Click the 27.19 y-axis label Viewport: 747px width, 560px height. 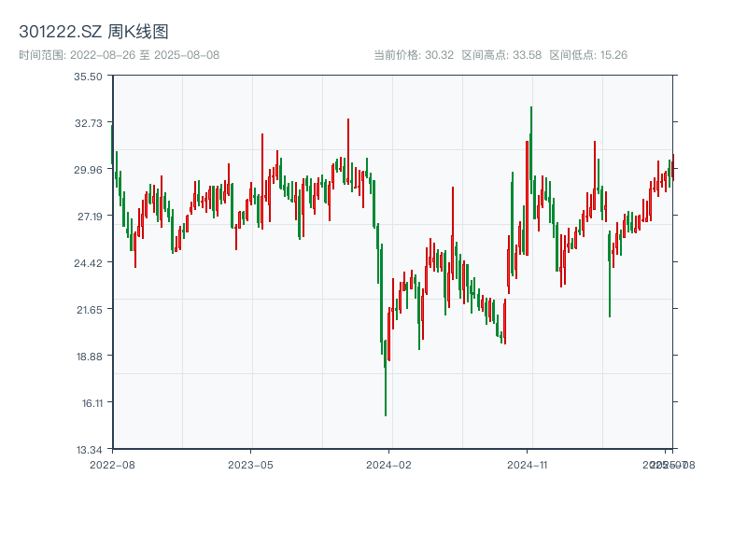[90, 217]
